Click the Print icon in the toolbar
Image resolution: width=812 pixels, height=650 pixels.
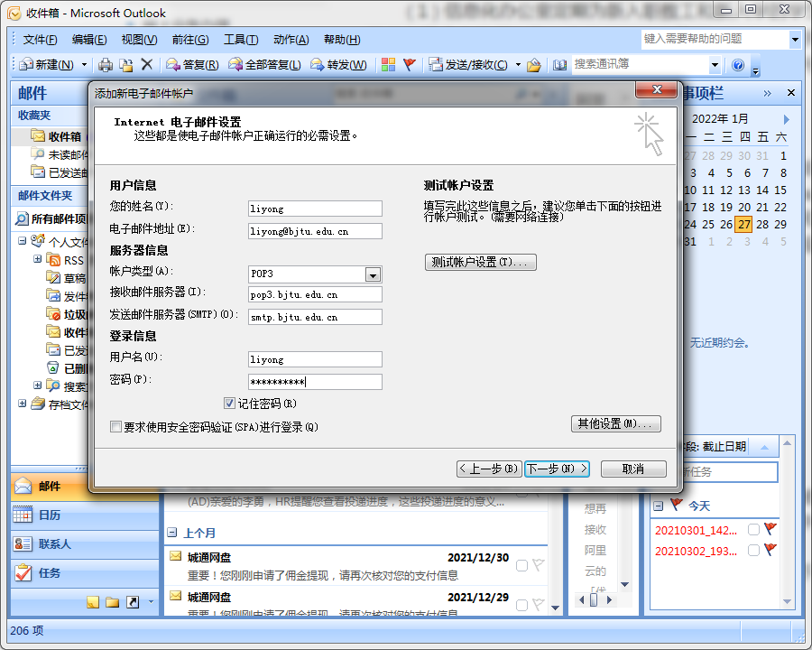click(106, 65)
